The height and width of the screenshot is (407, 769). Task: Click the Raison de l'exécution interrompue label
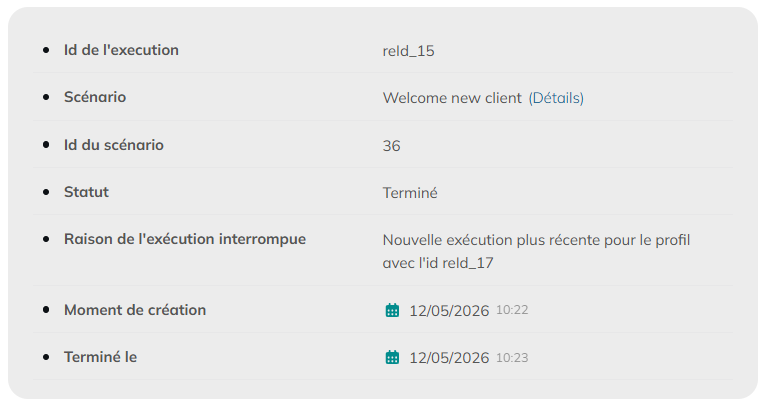click(185, 239)
